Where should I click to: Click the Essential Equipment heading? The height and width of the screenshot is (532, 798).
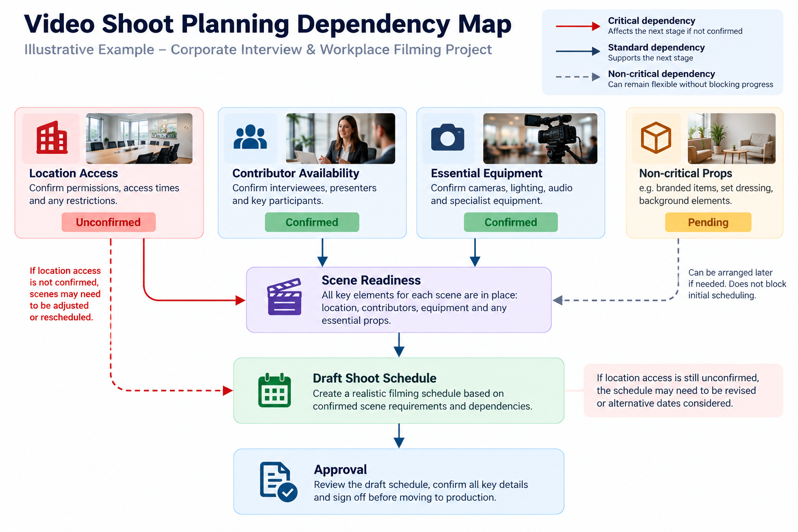[486, 174]
